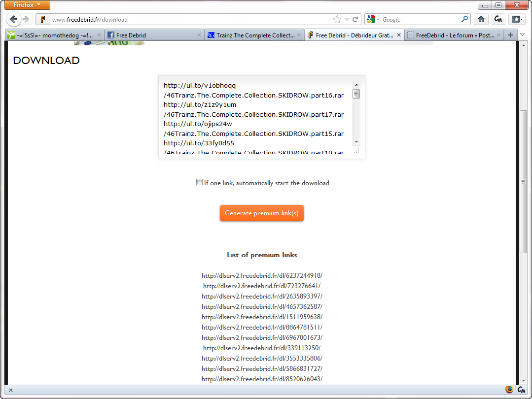Viewport: 532px width, 399px height.
Task: Maximize the Firefox window
Action: (x=498, y=5)
